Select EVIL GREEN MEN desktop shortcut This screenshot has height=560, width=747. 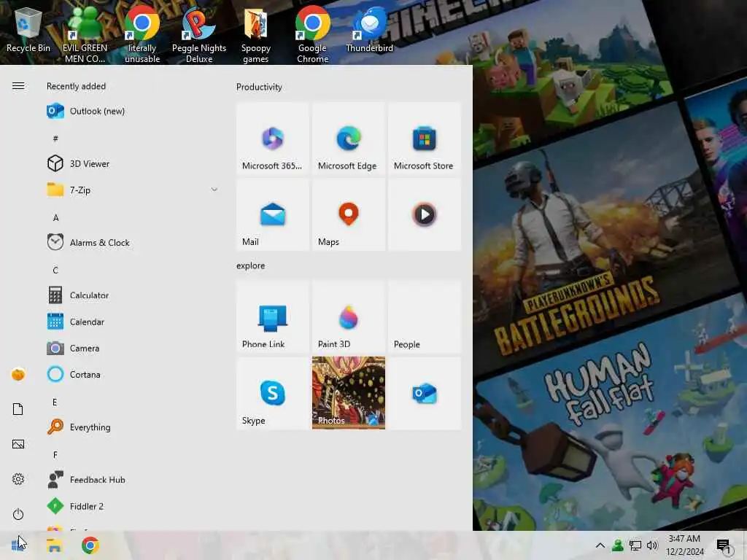click(x=85, y=34)
